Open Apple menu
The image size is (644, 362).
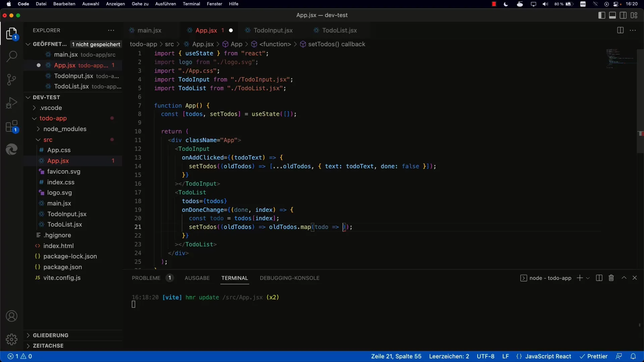click(9, 4)
